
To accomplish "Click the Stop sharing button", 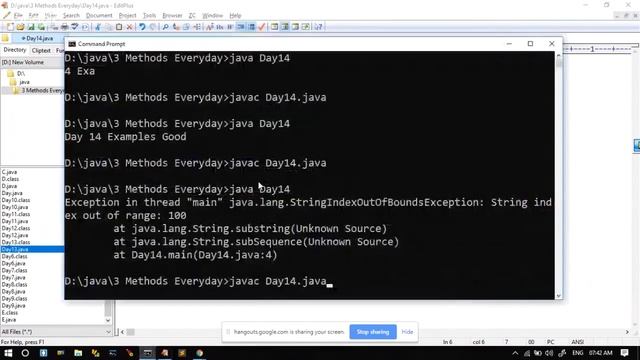I will [373, 332].
